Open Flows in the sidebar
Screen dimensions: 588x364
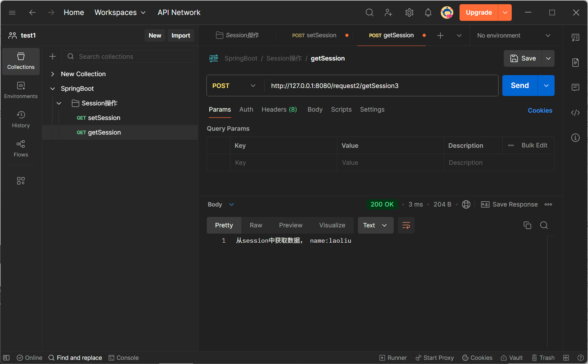[x=21, y=149]
